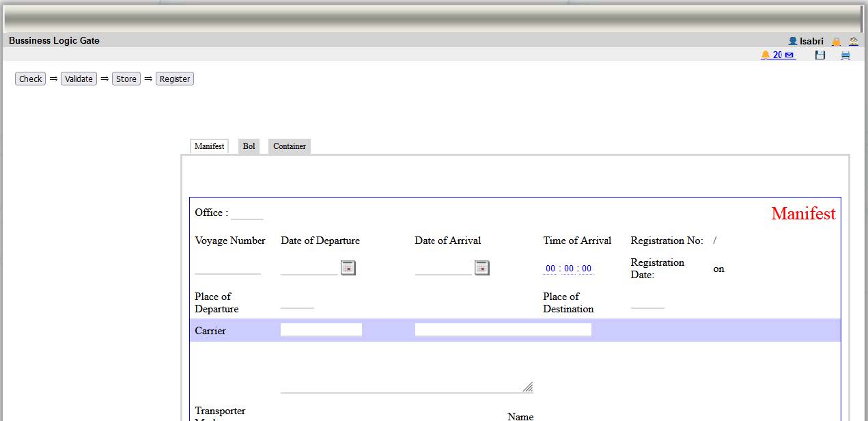Open the Date of Arrival calendar picker

click(482, 268)
